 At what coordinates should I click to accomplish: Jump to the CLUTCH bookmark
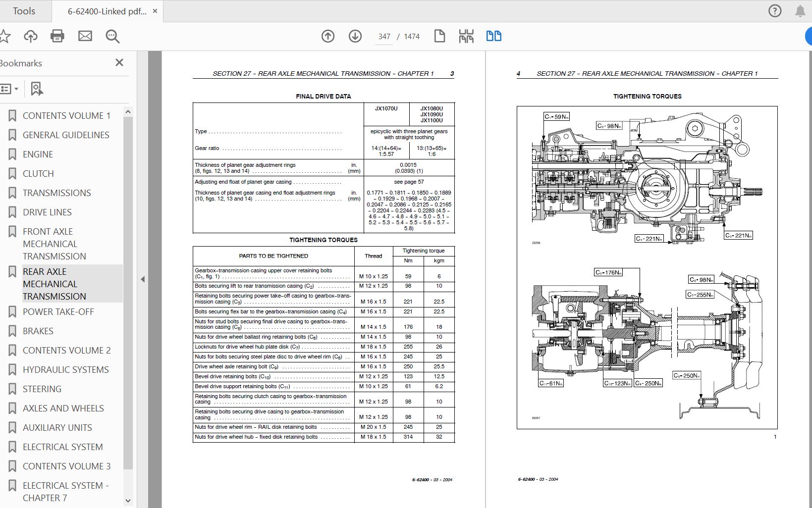(x=38, y=173)
